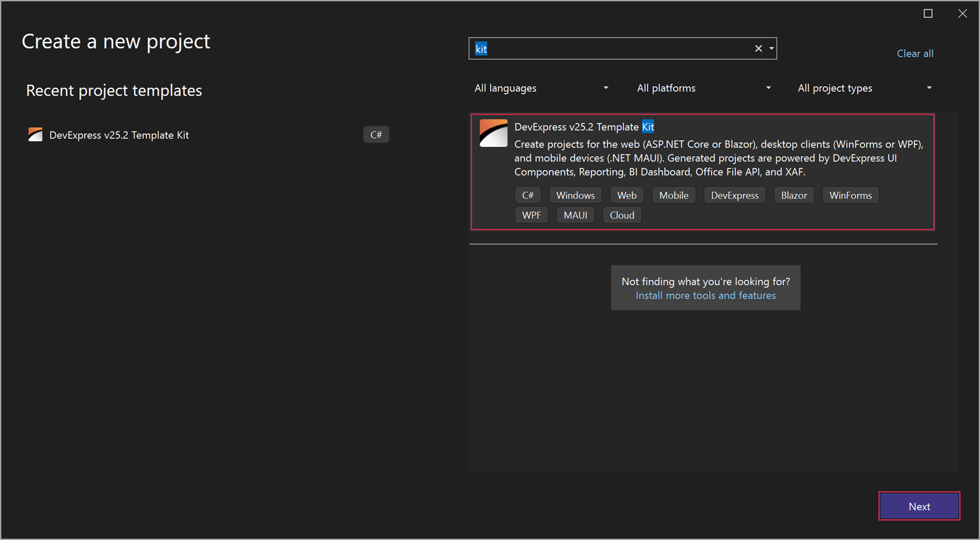This screenshot has height=540, width=980.
Task: Click the Windows tag in result
Action: pos(575,195)
